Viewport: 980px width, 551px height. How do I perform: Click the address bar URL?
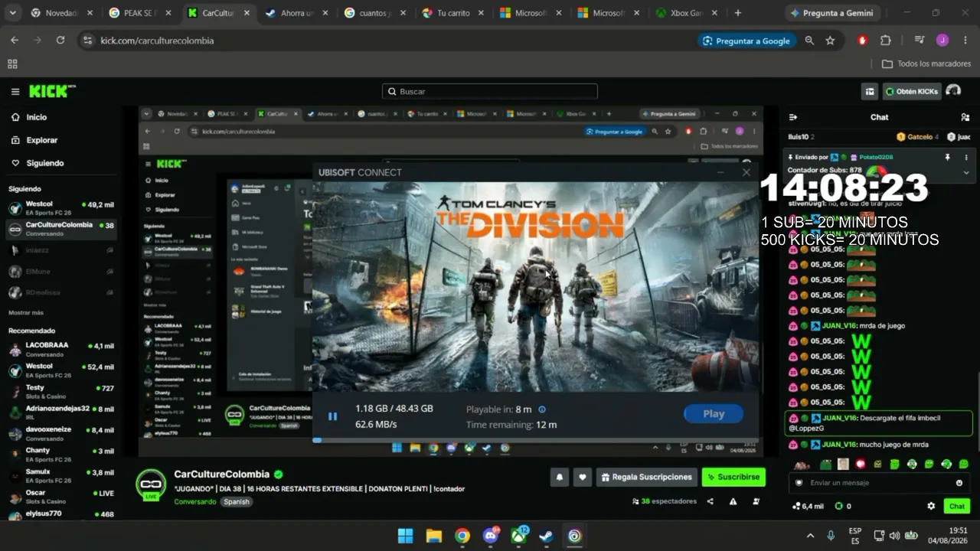click(x=157, y=41)
